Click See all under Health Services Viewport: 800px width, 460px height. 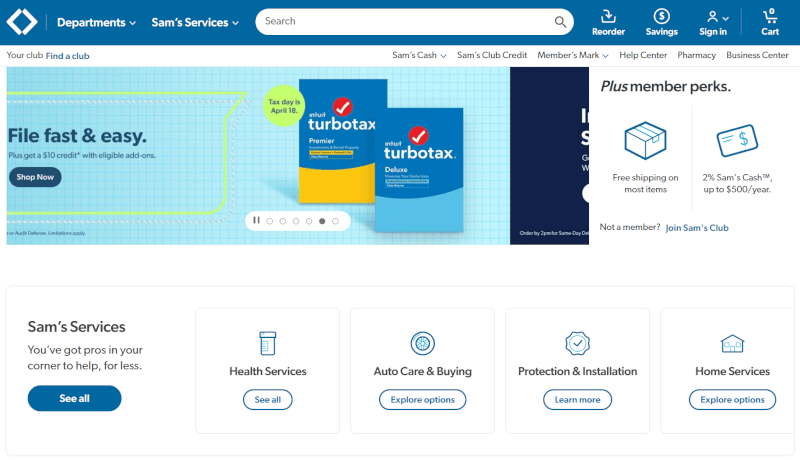pyautogui.click(x=268, y=400)
